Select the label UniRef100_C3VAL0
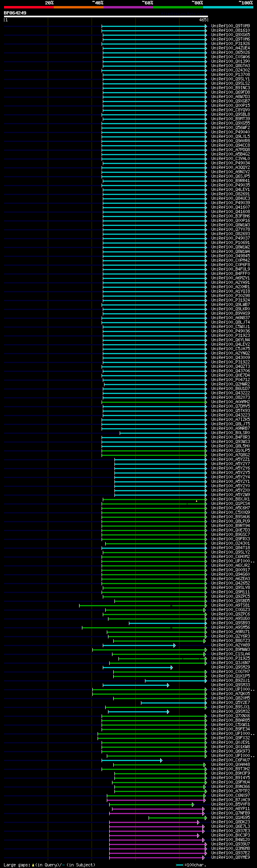 click(230, 158)
